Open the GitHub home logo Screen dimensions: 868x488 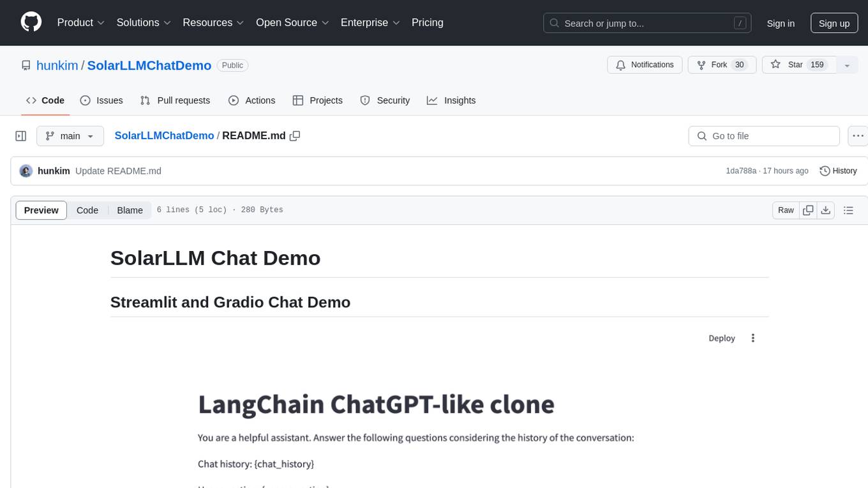[x=31, y=22]
